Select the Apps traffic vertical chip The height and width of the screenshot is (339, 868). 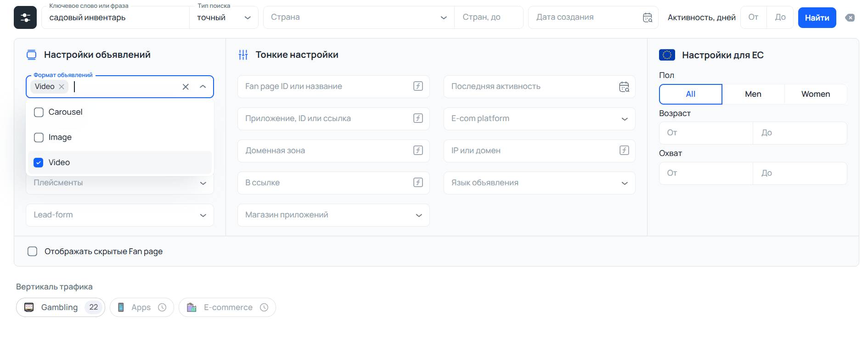tap(142, 307)
